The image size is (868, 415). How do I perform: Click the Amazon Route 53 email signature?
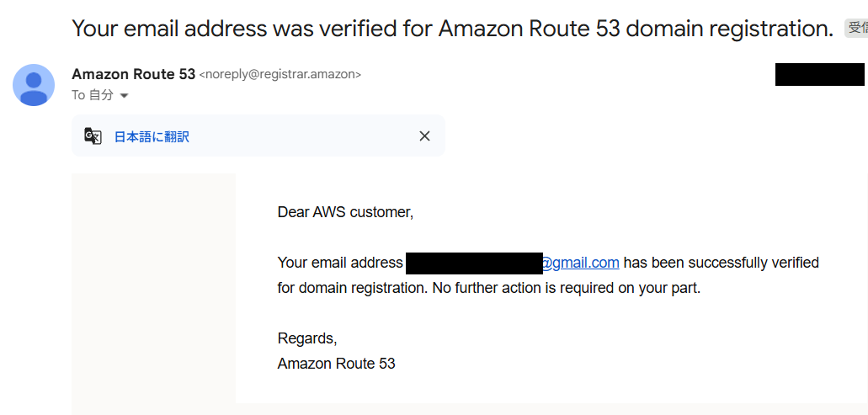pyautogui.click(x=336, y=364)
